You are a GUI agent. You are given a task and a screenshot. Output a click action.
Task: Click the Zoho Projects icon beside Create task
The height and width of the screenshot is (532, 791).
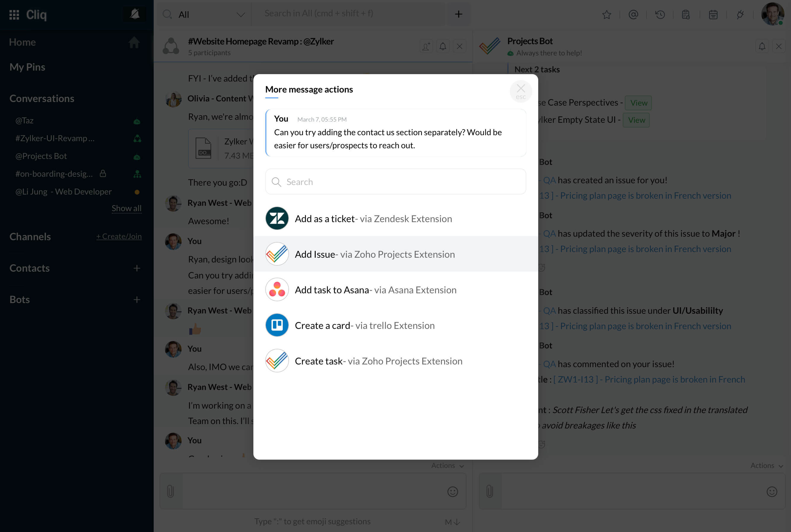(277, 361)
